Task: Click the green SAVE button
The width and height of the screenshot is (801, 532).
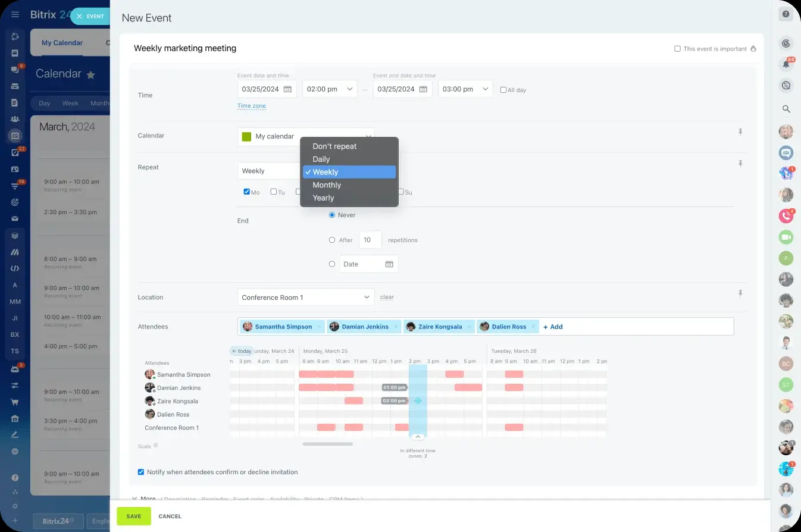Action: click(x=133, y=516)
